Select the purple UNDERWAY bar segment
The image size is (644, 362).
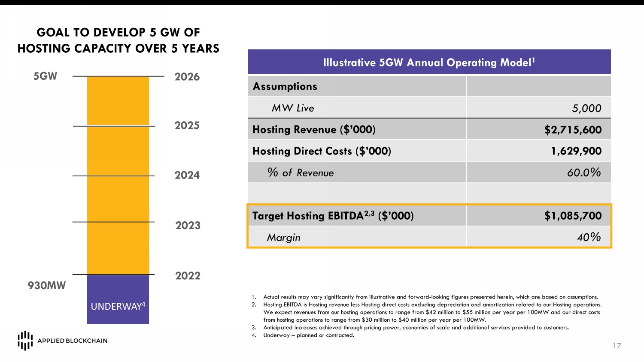[118, 299]
